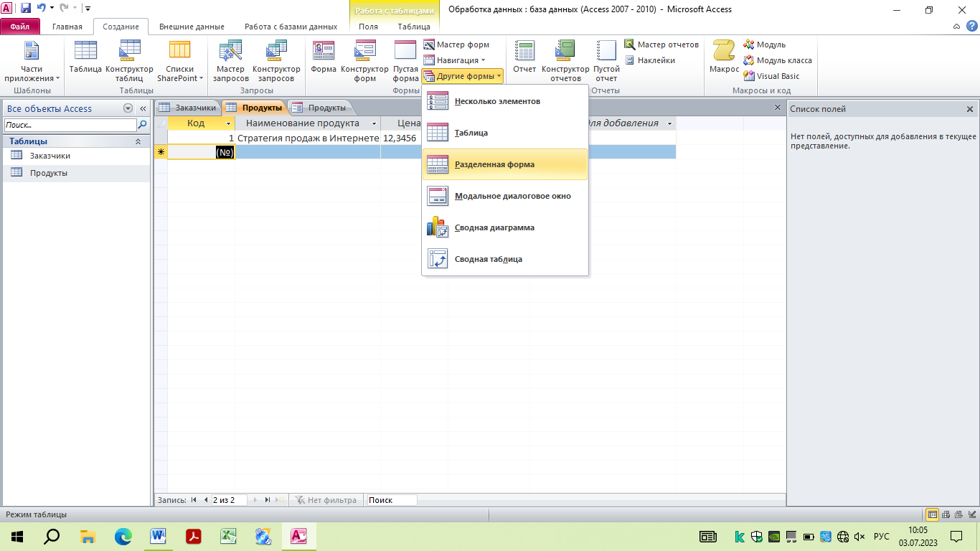Click record search (Поиск) box
Image resolution: width=980 pixels, height=551 pixels.
[x=391, y=500]
